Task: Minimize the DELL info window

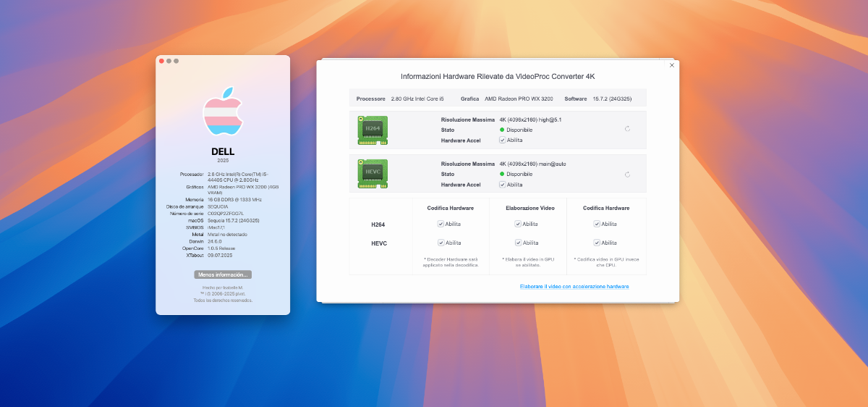Action: pyautogui.click(x=169, y=61)
